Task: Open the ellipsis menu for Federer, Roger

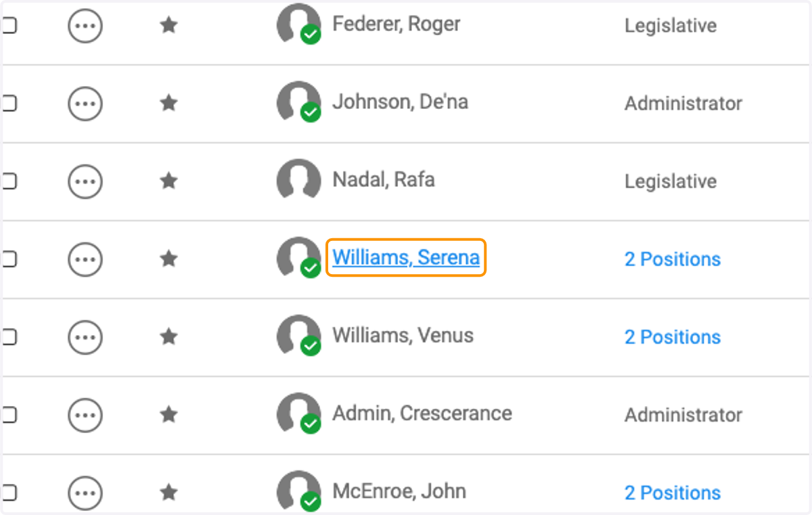Action: pyautogui.click(x=85, y=26)
